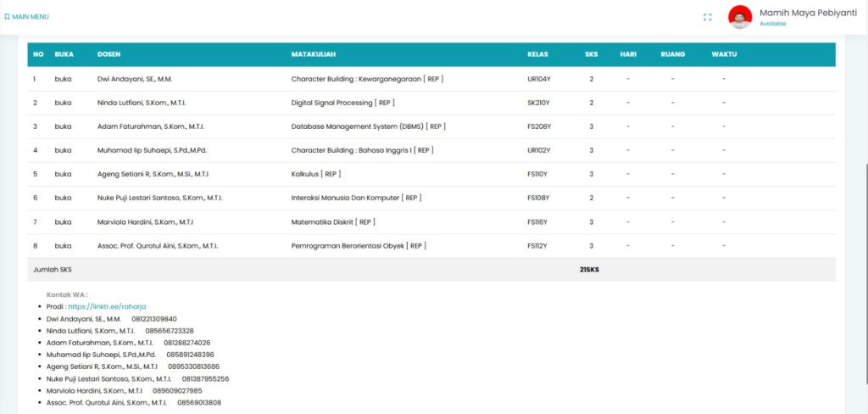Select class code FS112Y

(x=538, y=246)
